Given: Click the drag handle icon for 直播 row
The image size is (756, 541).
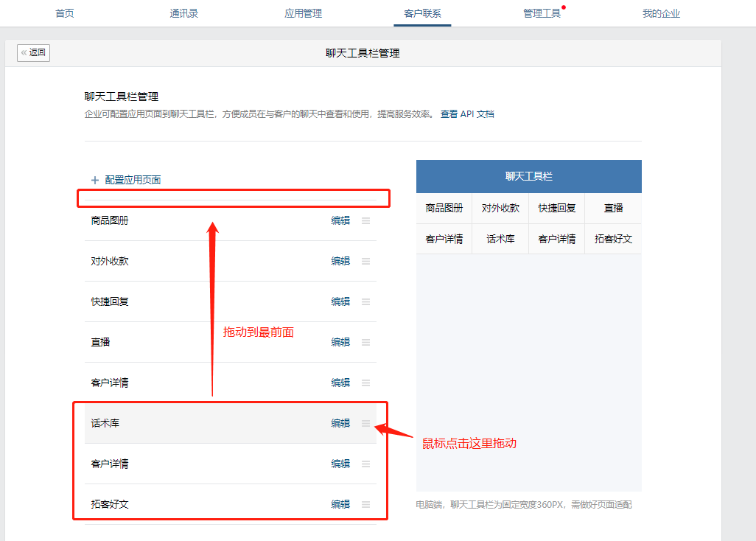Looking at the screenshot, I should click(366, 342).
